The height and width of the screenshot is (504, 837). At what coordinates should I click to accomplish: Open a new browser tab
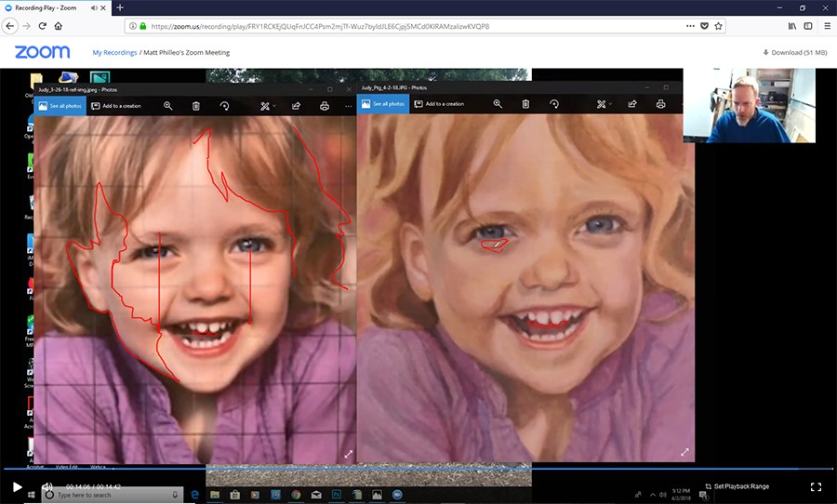[120, 7]
